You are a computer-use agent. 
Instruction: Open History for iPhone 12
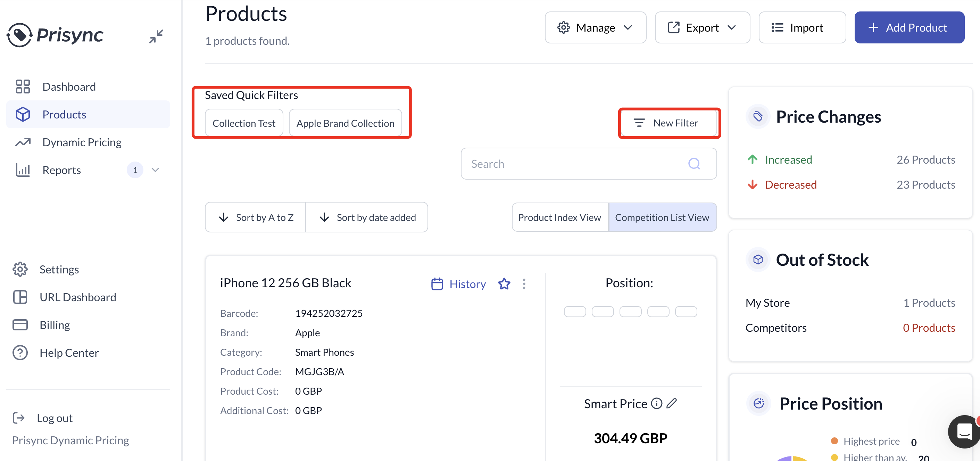click(458, 283)
